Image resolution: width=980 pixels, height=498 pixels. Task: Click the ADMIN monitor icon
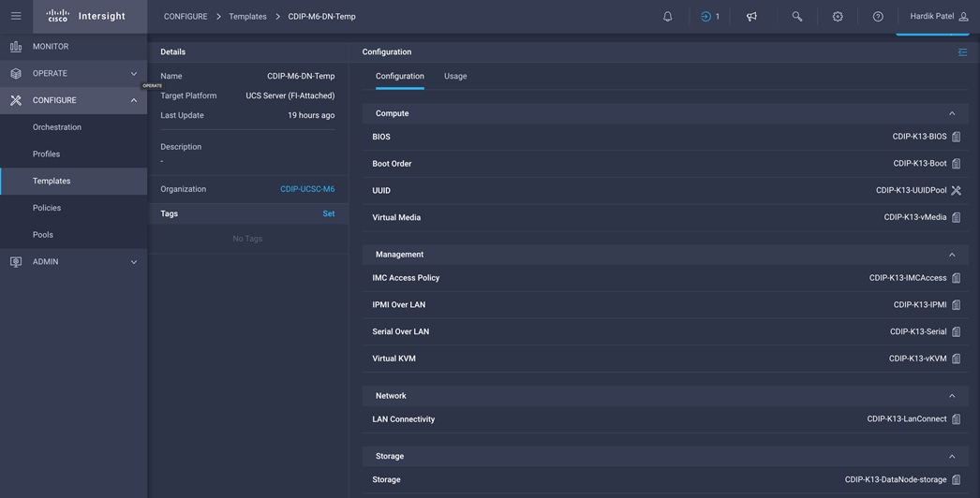point(16,262)
